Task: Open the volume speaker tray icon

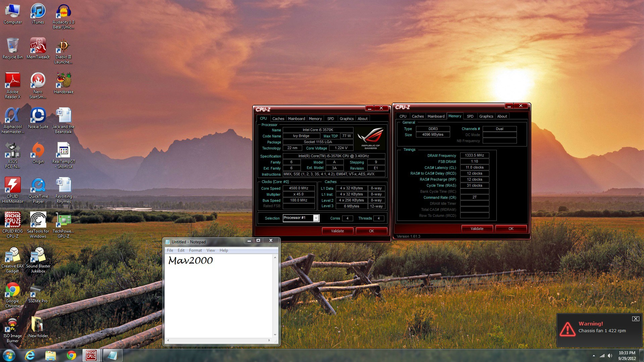Action: 610,356
